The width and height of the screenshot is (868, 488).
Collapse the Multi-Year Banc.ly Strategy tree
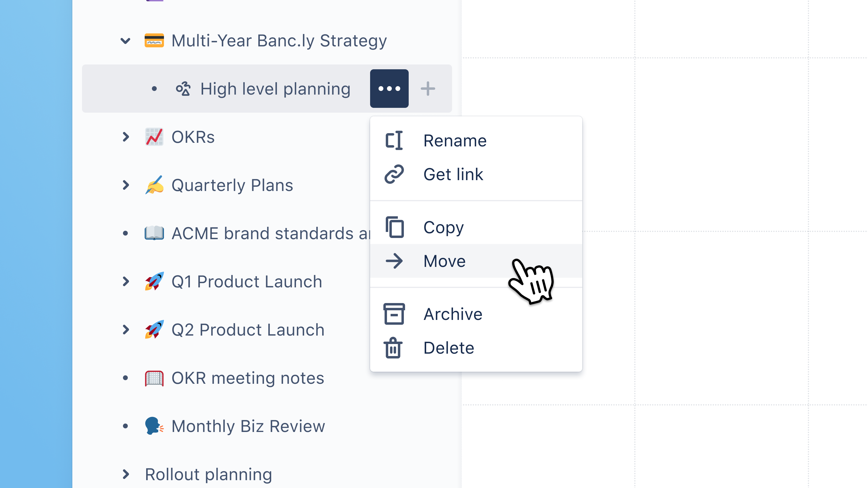125,41
